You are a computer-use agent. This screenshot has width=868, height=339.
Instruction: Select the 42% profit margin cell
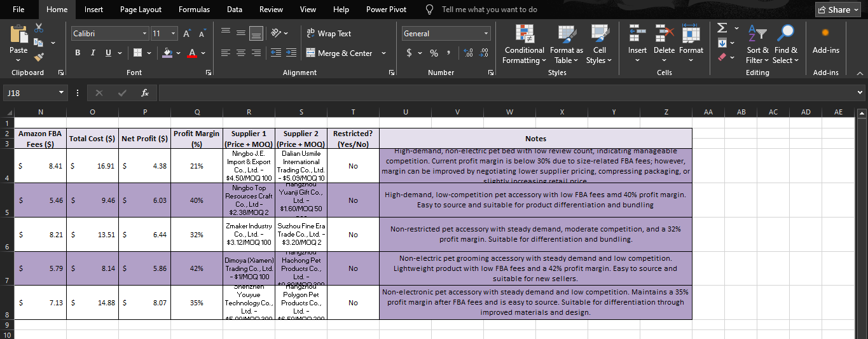196,268
